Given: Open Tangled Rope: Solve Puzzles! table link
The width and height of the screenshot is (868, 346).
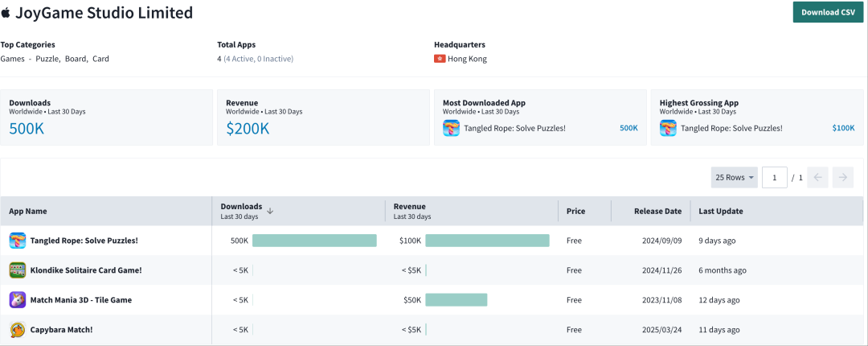Looking at the screenshot, I should point(84,241).
